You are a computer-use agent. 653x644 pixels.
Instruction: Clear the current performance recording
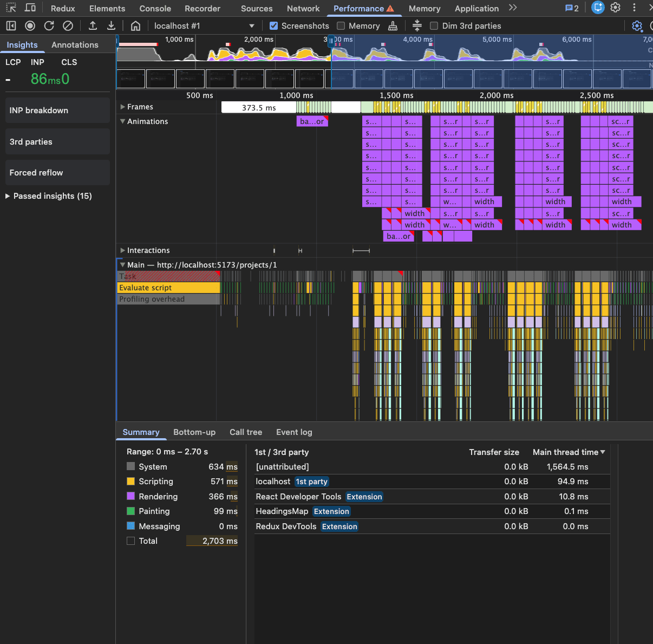tap(68, 26)
